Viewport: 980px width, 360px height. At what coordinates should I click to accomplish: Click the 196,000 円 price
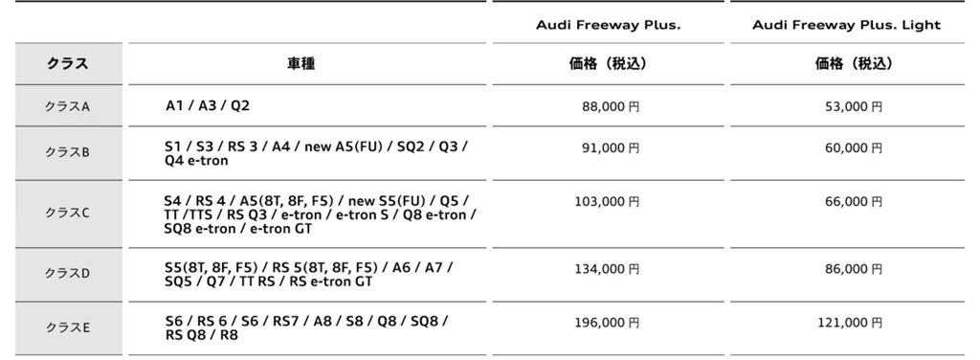pyautogui.click(x=607, y=323)
